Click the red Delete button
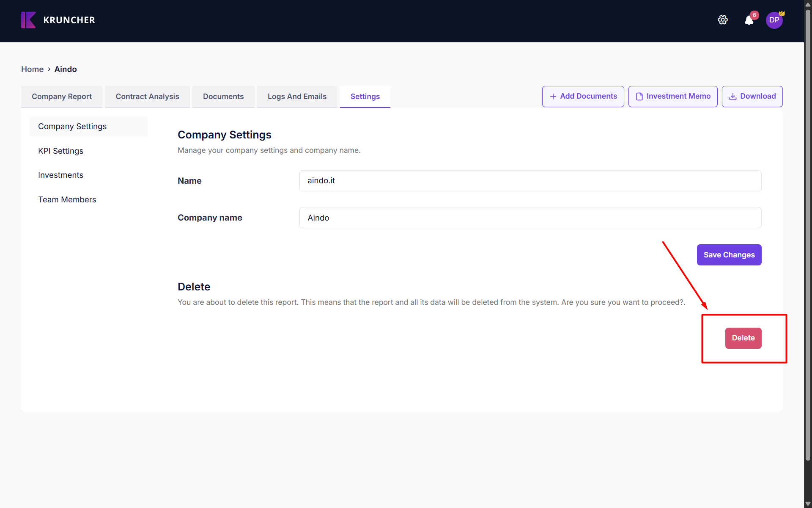812x508 pixels. point(743,338)
